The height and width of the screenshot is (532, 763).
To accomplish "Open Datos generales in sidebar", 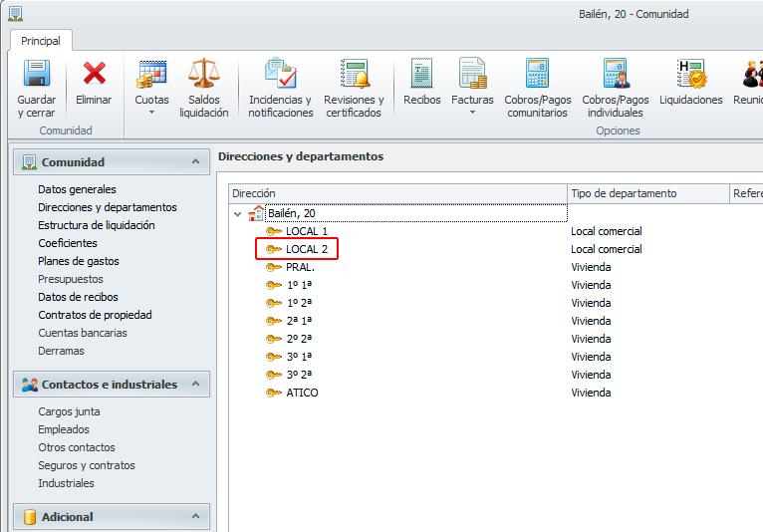I will [77, 189].
